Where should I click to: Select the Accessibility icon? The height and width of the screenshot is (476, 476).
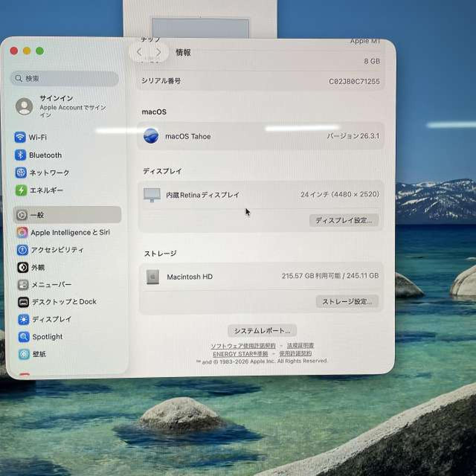pos(22,250)
